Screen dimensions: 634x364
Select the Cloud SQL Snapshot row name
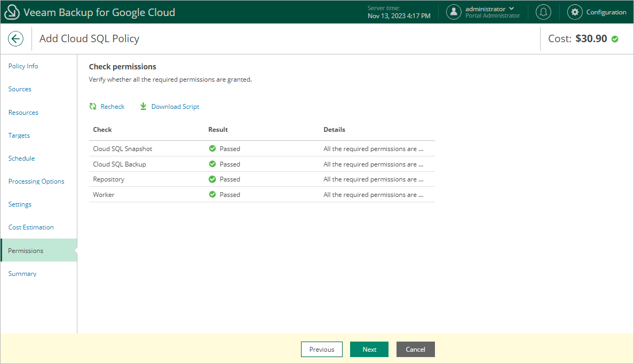123,149
